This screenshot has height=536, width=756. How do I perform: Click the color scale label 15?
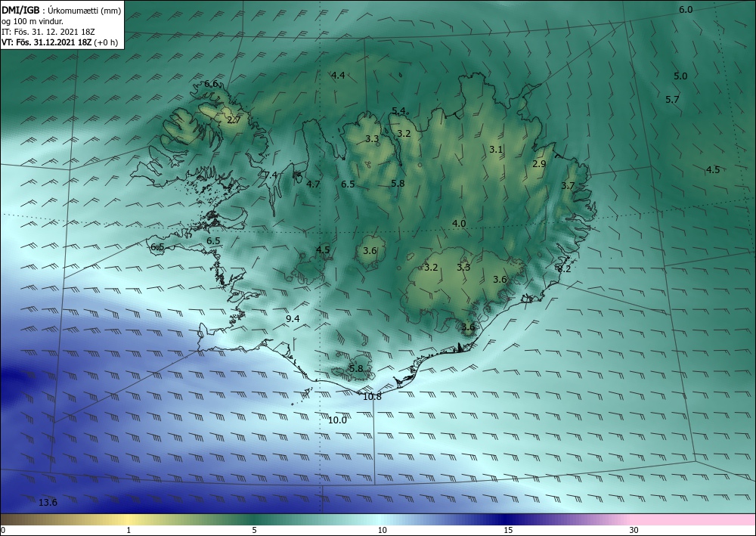point(508,530)
